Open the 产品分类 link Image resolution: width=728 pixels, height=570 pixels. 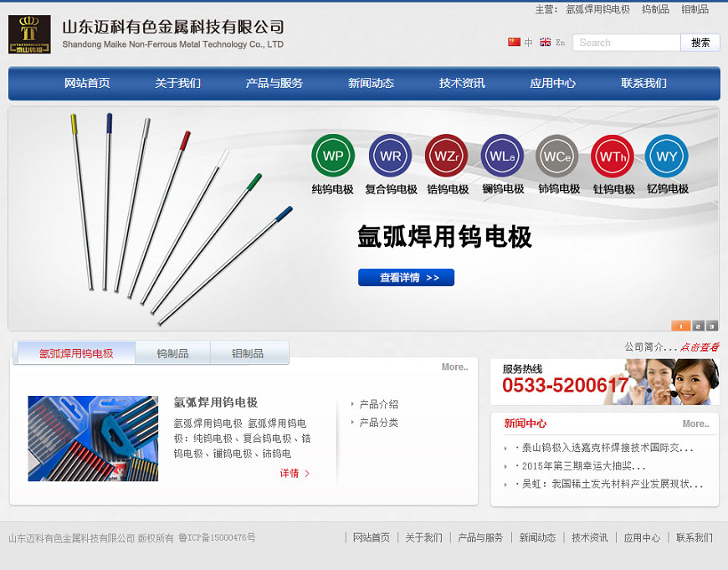tap(378, 423)
